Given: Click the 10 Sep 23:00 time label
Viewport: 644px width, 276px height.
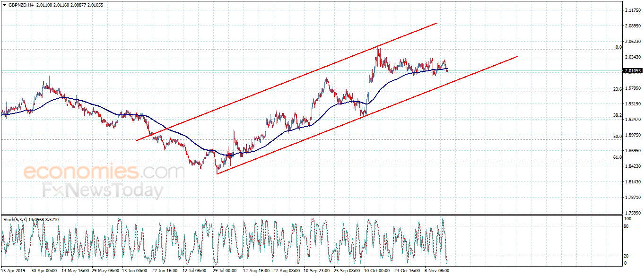Looking at the screenshot, I should point(317,271).
